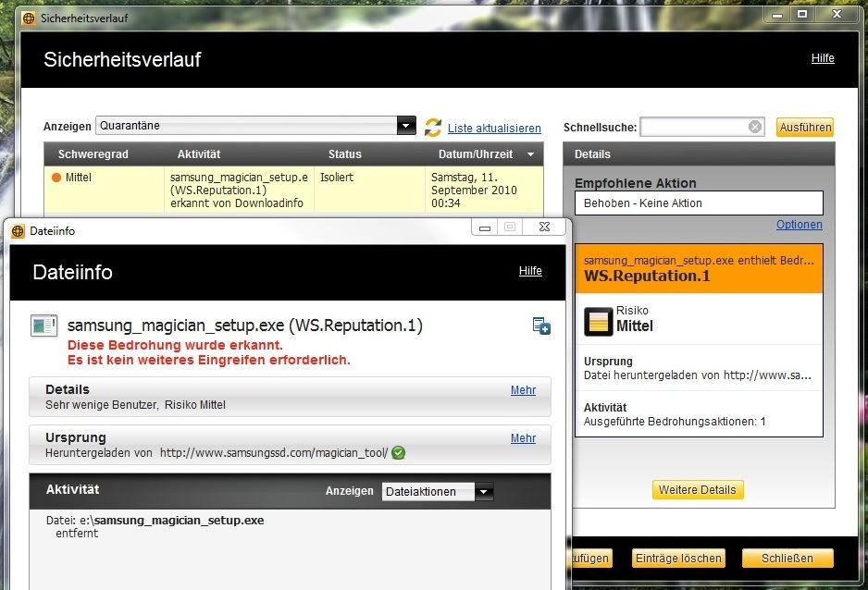Viewport: 868px width, 590px height.
Task: Sort by the Aktivität column header
Action: tap(199, 154)
